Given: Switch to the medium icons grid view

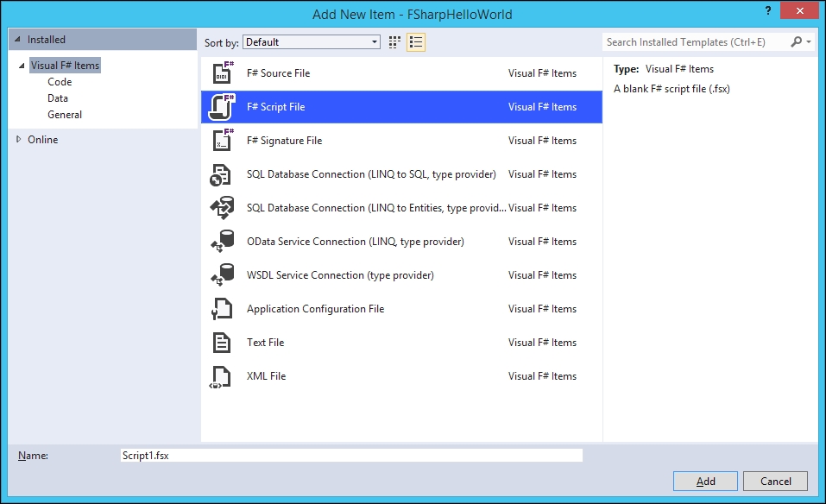Looking at the screenshot, I should point(394,42).
